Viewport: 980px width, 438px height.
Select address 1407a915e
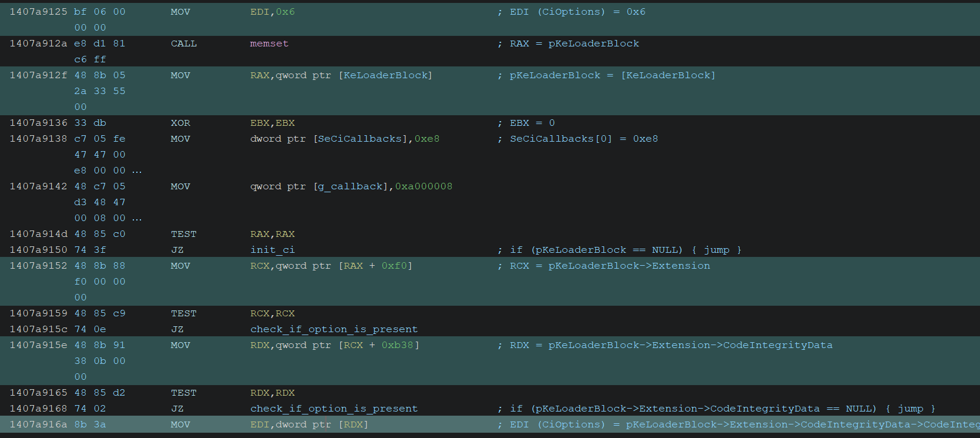click(x=38, y=345)
